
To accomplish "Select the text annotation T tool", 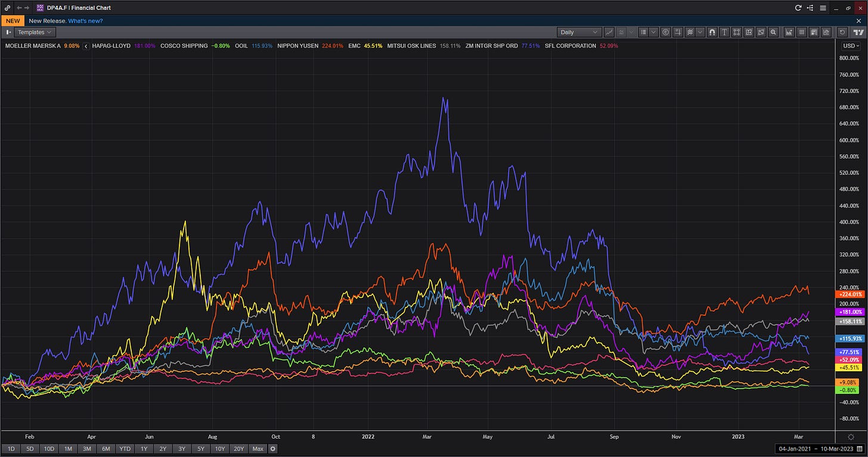I will point(724,32).
